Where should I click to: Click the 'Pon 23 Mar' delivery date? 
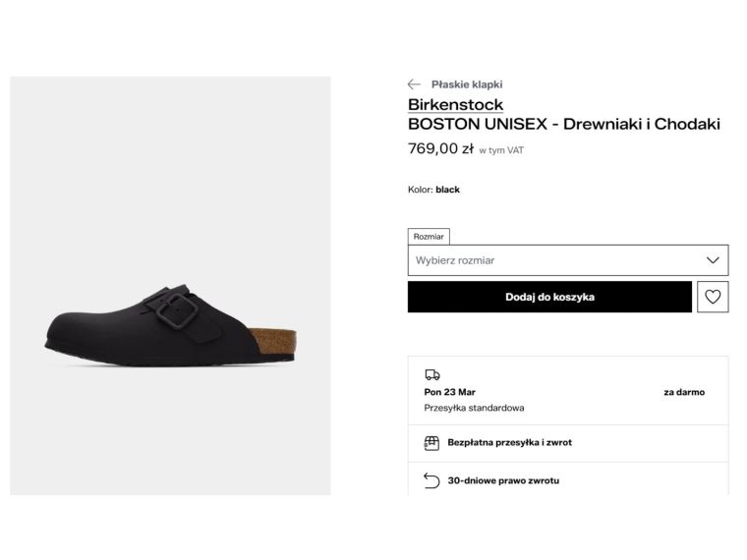(449, 392)
